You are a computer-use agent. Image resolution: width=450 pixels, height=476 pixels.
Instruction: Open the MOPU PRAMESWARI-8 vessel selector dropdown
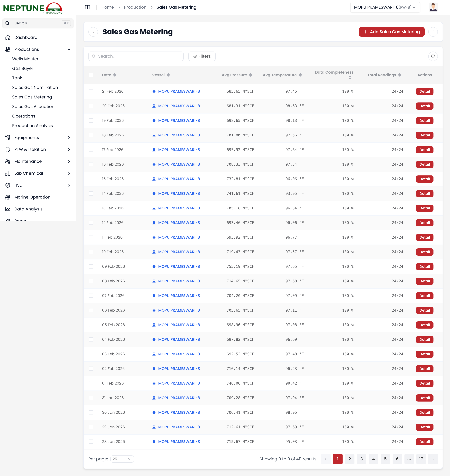[x=385, y=7]
